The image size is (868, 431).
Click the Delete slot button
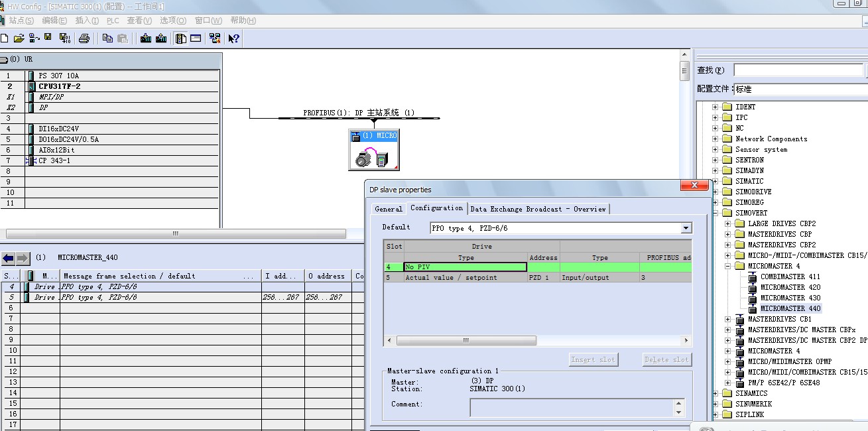pyautogui.click(x=667, y=359)
